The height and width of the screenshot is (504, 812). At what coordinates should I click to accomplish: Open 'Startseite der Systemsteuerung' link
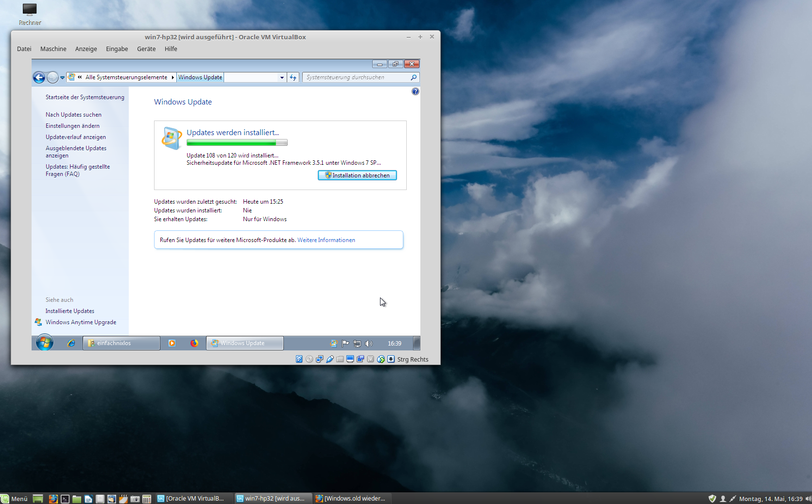(85, 97)
